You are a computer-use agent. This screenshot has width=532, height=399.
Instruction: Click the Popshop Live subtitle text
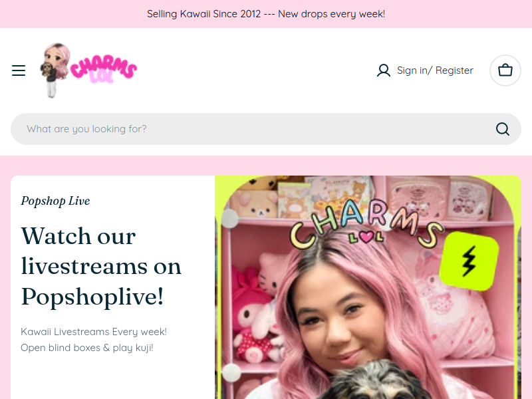pos(55,201)
